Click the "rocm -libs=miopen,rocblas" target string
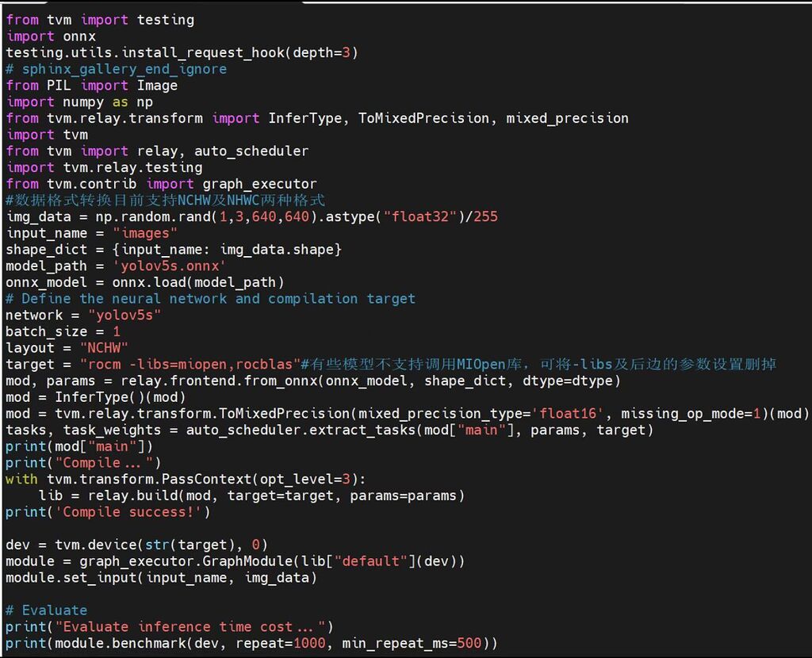Viewport: 812px width, 658px height. pos(190,364)
